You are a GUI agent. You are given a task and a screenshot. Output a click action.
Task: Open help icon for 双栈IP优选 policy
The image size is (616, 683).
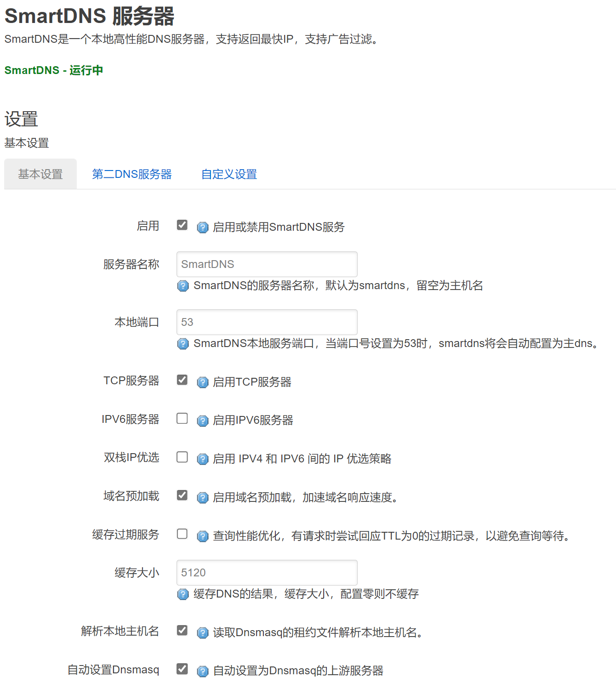[x=202, y=459]
